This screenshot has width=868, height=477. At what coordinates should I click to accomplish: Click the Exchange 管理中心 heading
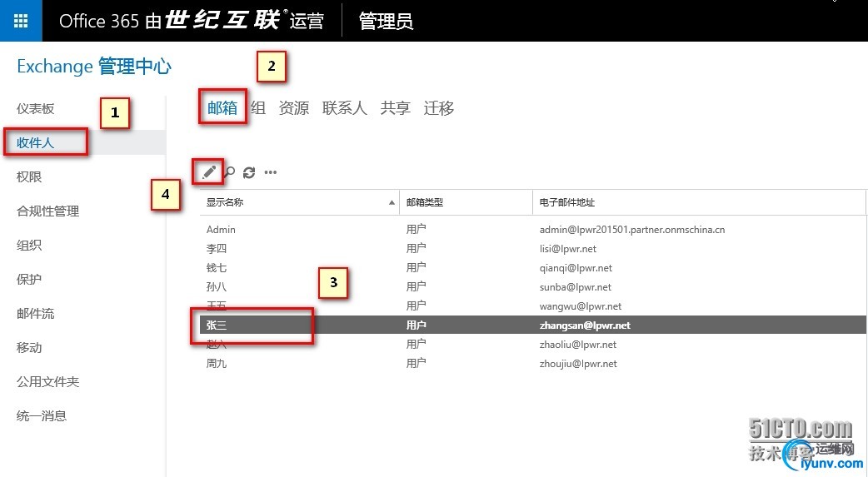click(x=94, y=67)
